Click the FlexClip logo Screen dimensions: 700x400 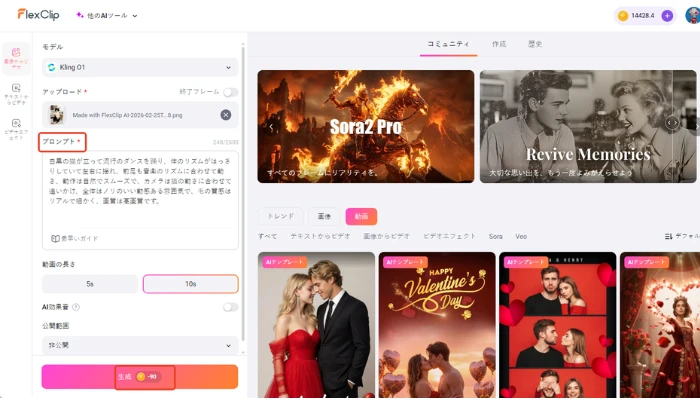coord(39,15)
